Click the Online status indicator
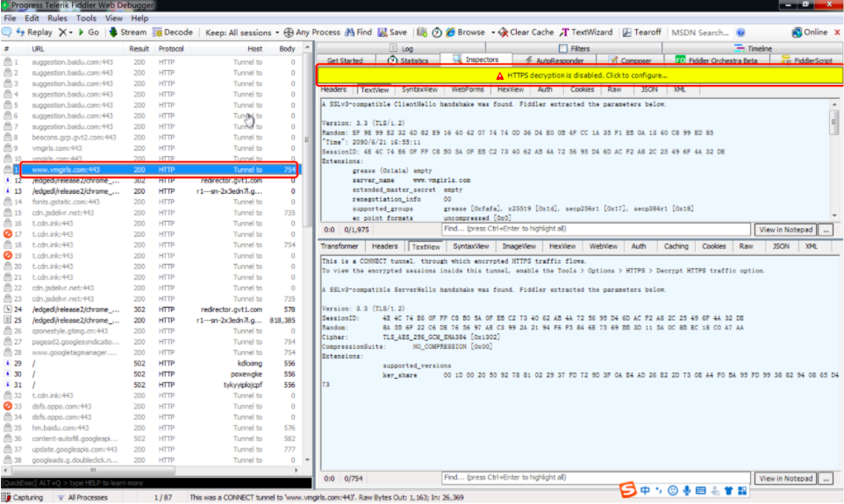The height and width of the screenshot is (504, 844). (x=810, y=32)
